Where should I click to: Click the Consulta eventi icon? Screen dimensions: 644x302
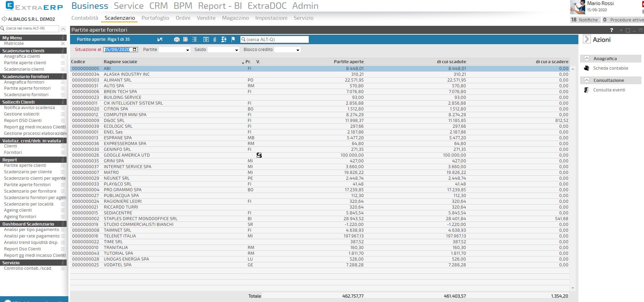[x=587, y=90]
